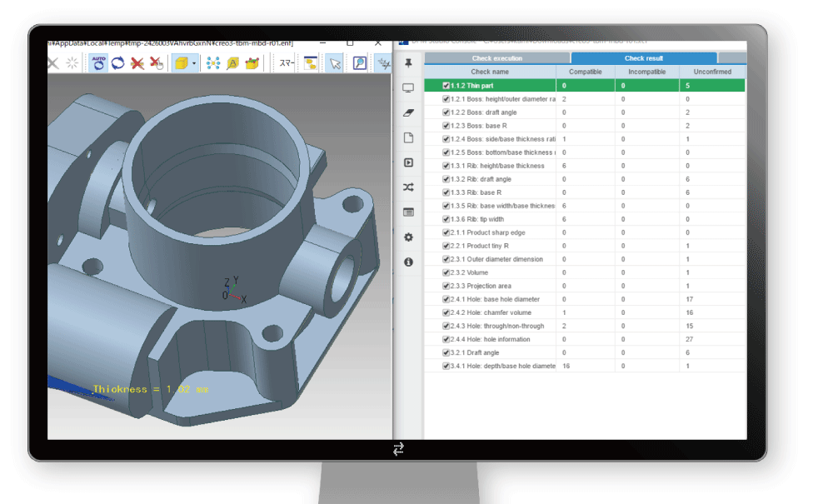833x504 pixels.
Task: Select the '2.4.3 Hole: through/non-through' row label
Action: (x=497, y=326)
